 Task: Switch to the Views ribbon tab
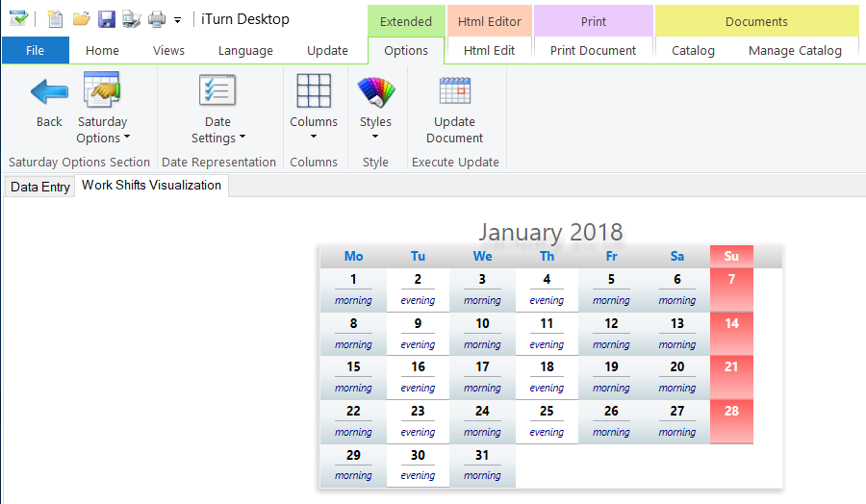point(168,50)
